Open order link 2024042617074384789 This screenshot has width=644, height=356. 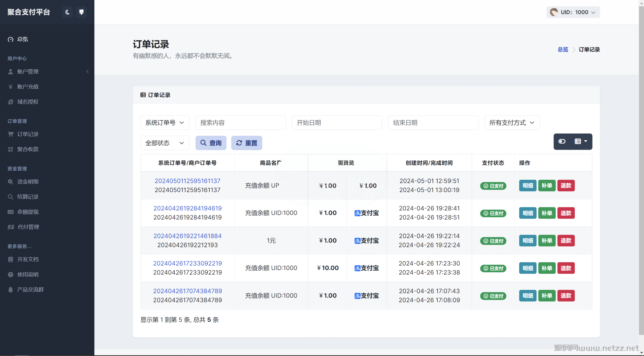[187, 291]
